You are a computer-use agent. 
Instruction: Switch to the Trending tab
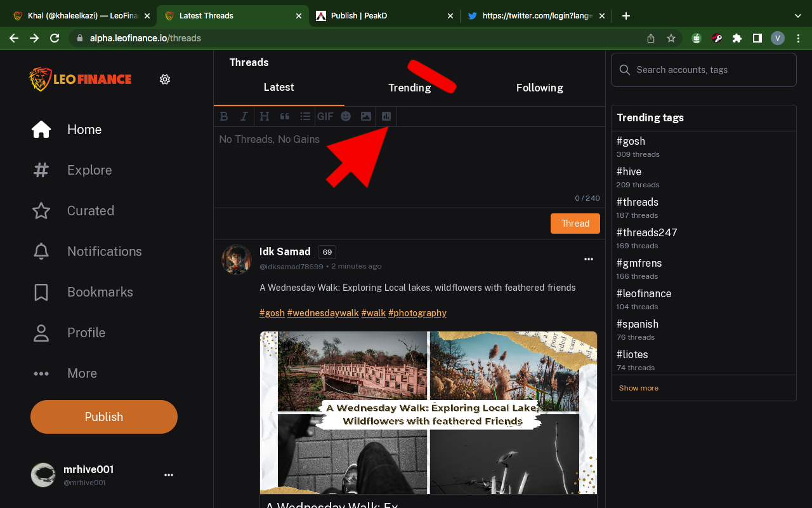pyautogui.click(x=410, y=88)
